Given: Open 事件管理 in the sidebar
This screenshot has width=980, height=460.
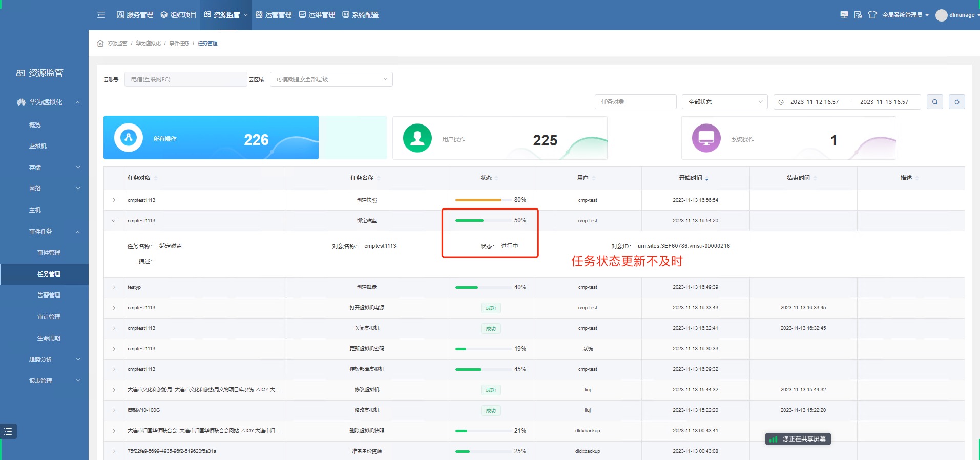Looking at the screenshot, I should [x=49, y=253].
